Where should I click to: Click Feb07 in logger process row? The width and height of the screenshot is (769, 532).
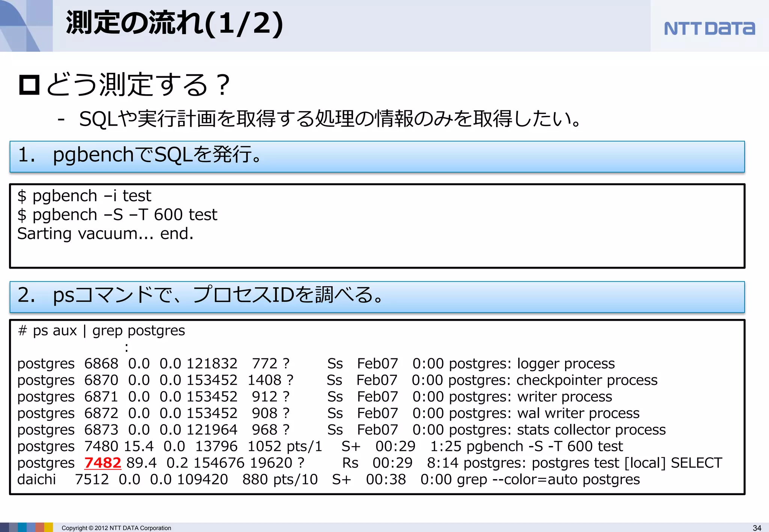click(x=377, y=364)
